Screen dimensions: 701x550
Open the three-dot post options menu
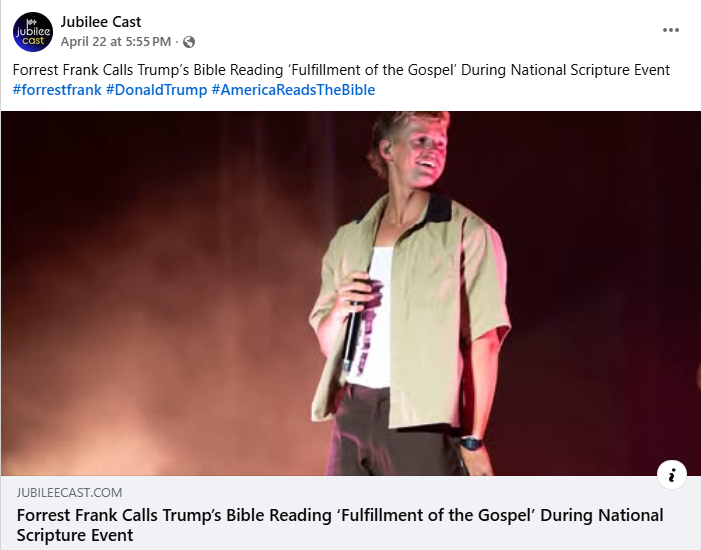(x=671, y=30)
